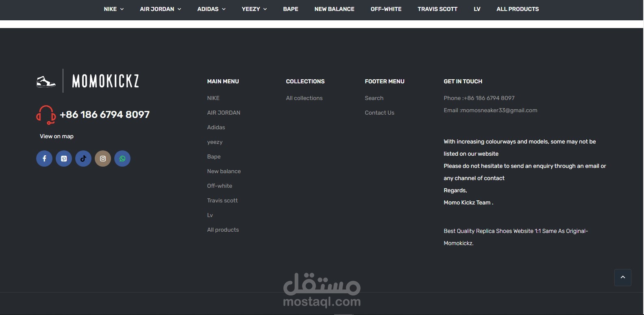This screenshot has height=315, width=644.
Task: Click the 'Regards,' text
Action: [455, 190]
